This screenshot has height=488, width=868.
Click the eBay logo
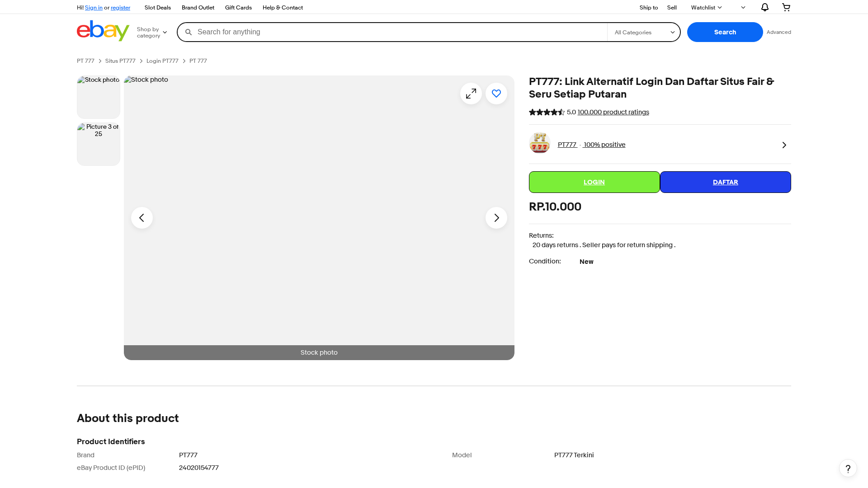tap(103, 31)
